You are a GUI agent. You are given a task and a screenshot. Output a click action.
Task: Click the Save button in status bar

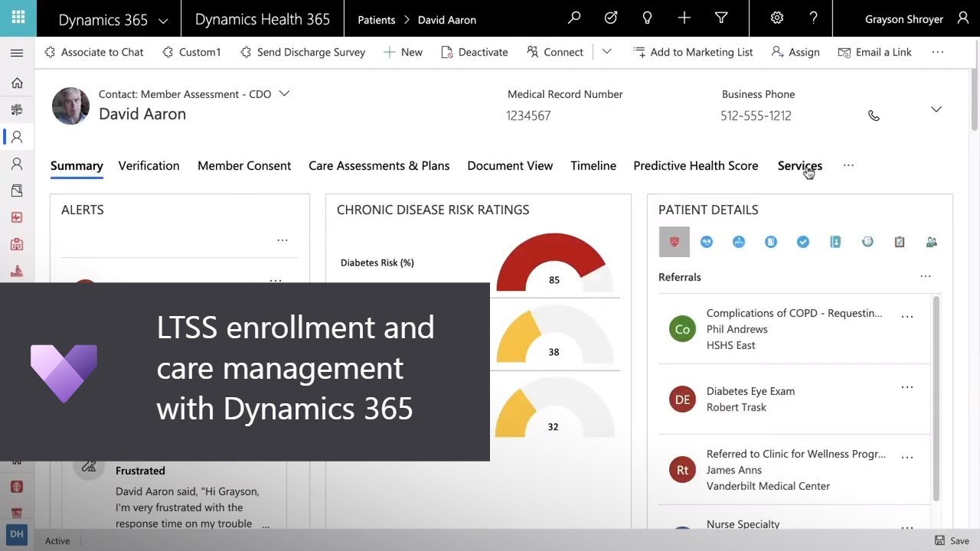coord(952,540)
